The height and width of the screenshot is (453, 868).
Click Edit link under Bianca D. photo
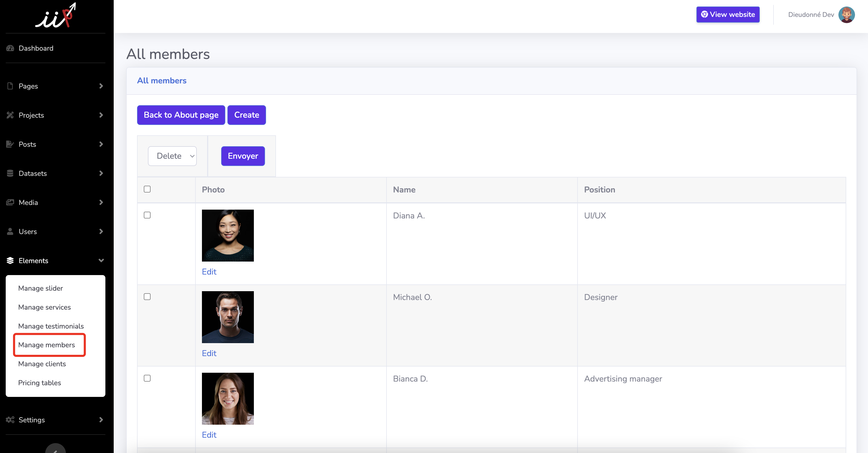click(x=209, y=435)
